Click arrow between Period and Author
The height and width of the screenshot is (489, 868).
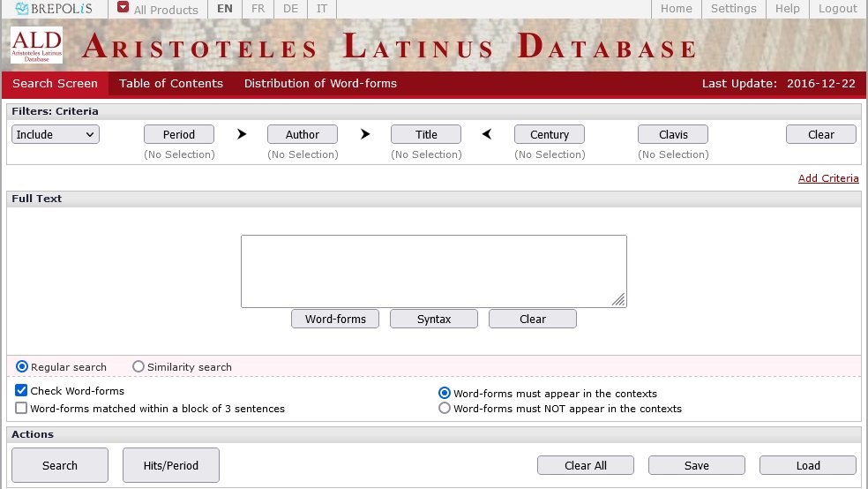tap(242, 134)
